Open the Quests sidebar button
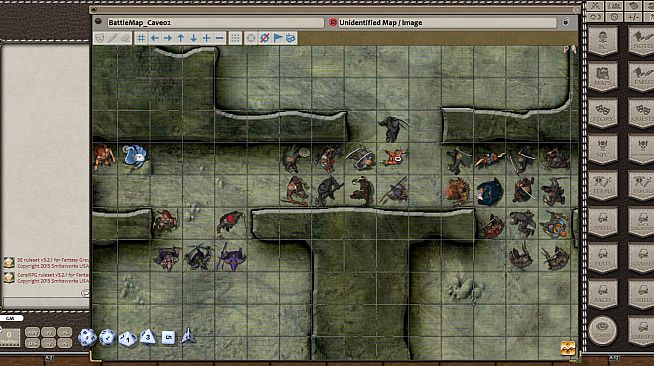This screenshot has height=366, width=654. pos(641,113)
